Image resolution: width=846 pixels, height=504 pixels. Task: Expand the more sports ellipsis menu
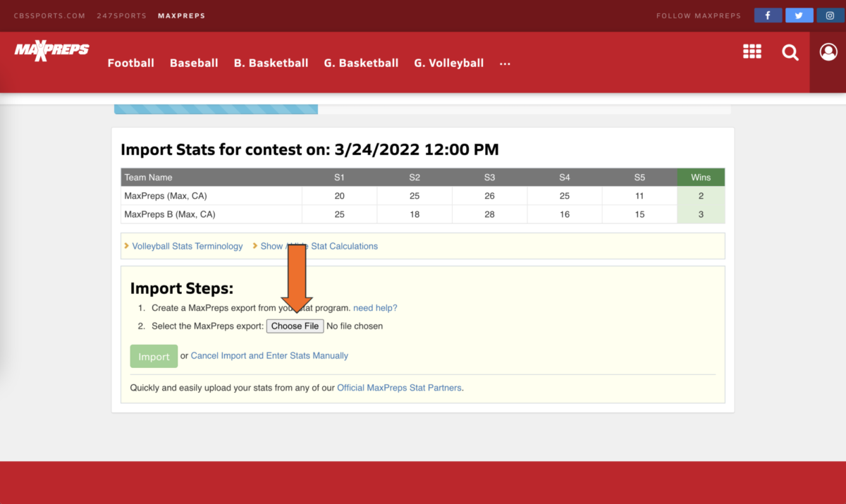[x=505, y=63]
